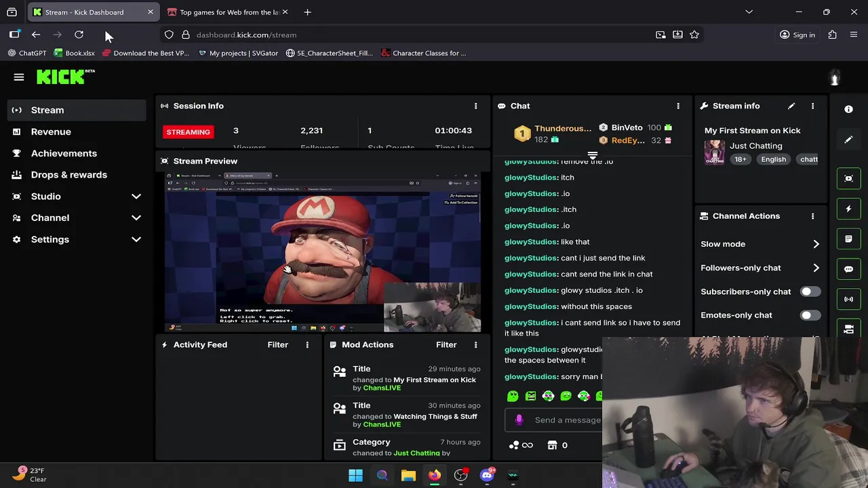Open My projects | SVGator bookmark
868x488 pixels.
tap(238, 53)
